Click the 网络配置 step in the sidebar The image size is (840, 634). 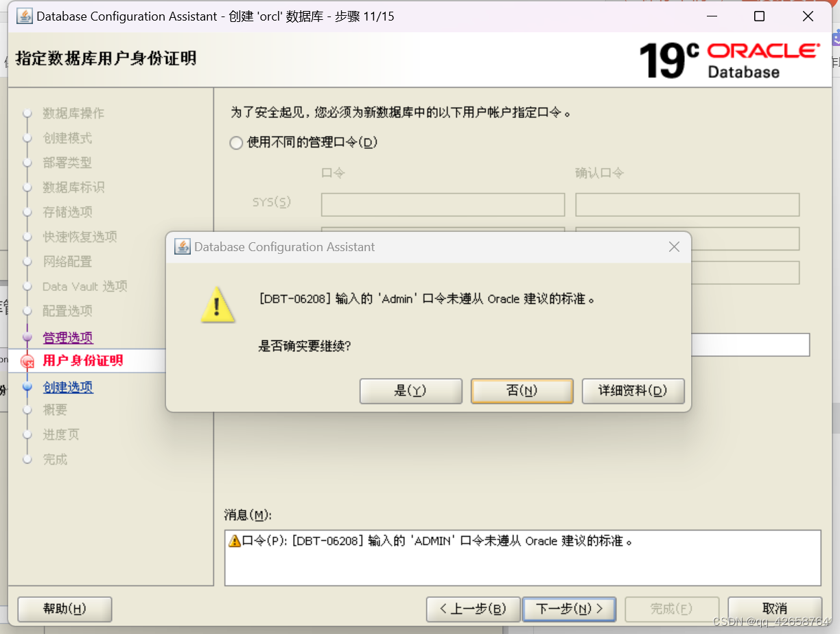(67, 261)
